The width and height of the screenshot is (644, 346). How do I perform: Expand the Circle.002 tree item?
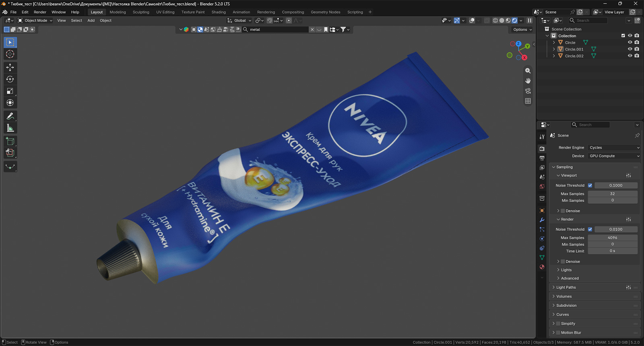click(x=554, y=56)
